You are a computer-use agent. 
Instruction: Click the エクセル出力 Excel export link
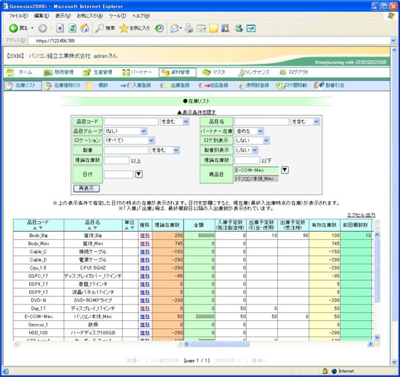[x=361, y=215]
